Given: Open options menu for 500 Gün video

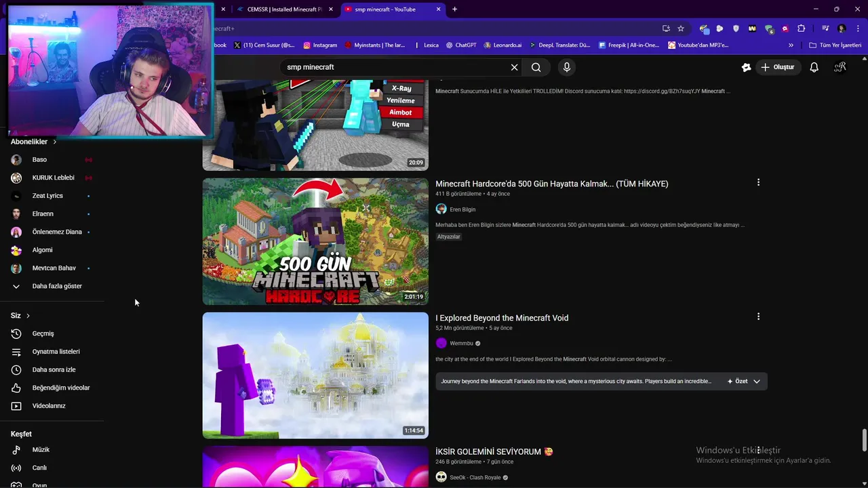Looking at the screenshot, I should tap(758, 182).
